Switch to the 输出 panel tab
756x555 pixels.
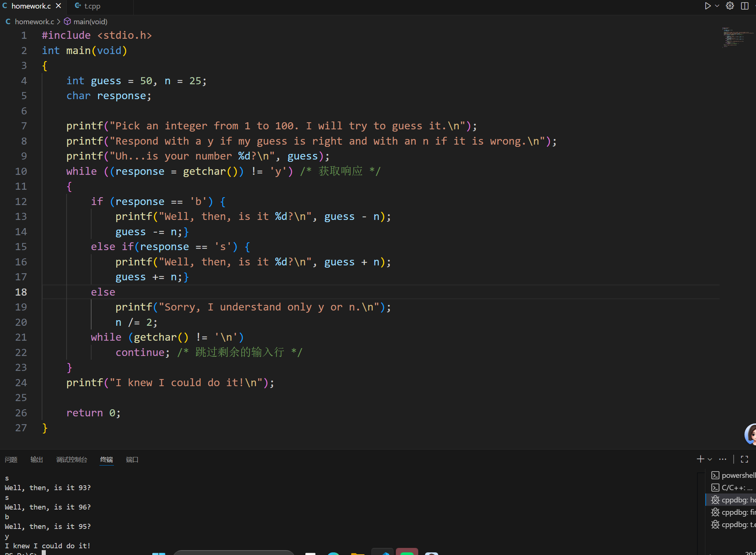(x=36, y=460)
